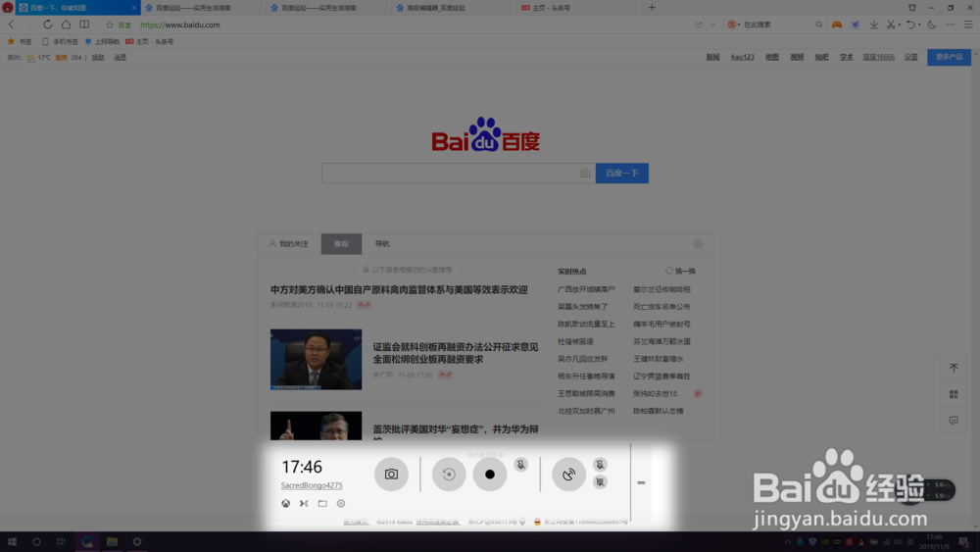Screen dimensions: 980x552
Task: Expand the undo closed tabs dropdown arrow
Action: tap(919, 25)
